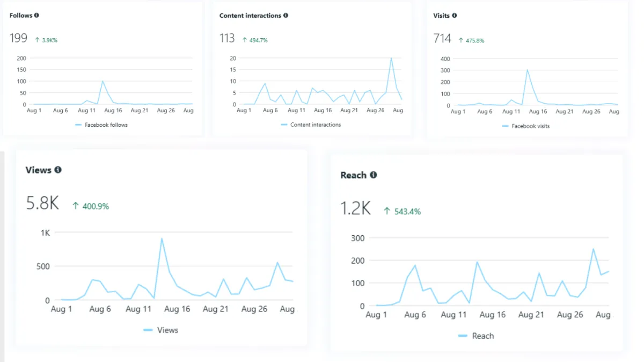
Task: Click the Views total 5.8K
Action: (42, 204)
